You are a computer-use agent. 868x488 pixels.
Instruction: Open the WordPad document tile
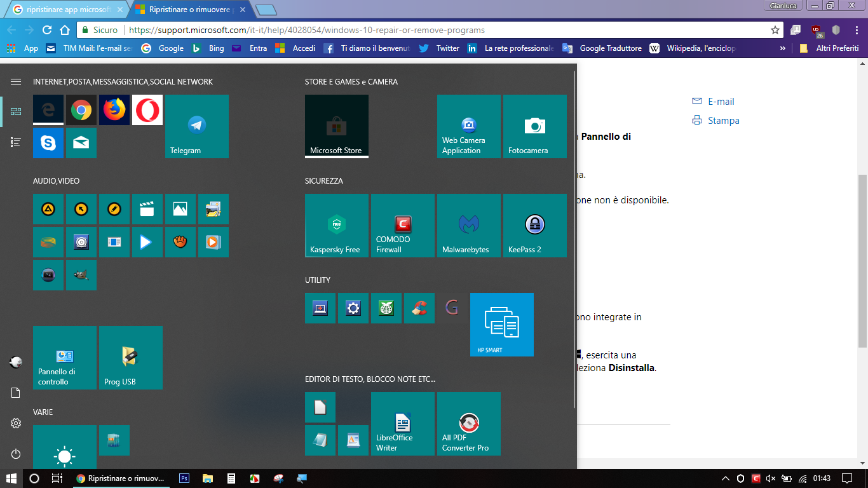(353, 440)
